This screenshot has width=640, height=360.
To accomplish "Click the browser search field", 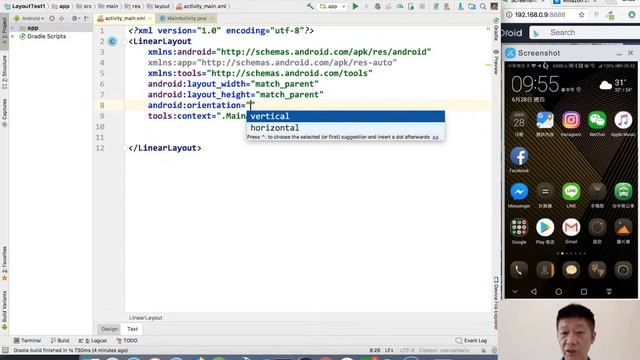I will pos(584,32).
